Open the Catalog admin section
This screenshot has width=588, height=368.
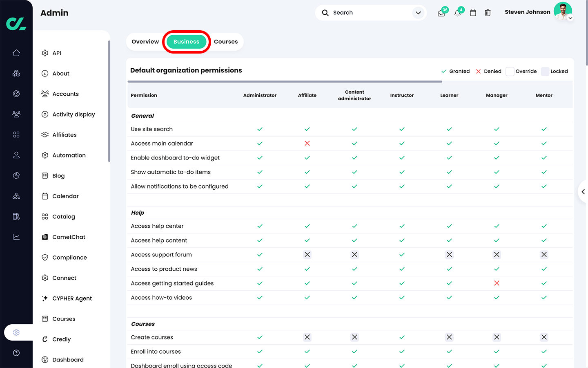point(64,217)
